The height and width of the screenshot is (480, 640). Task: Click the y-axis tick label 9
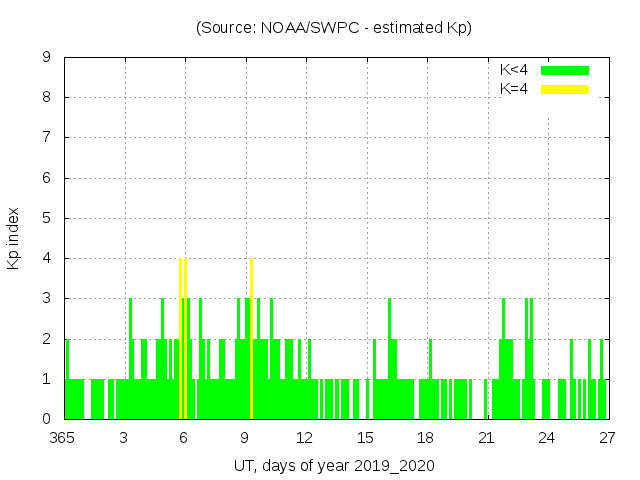point(46,58)
